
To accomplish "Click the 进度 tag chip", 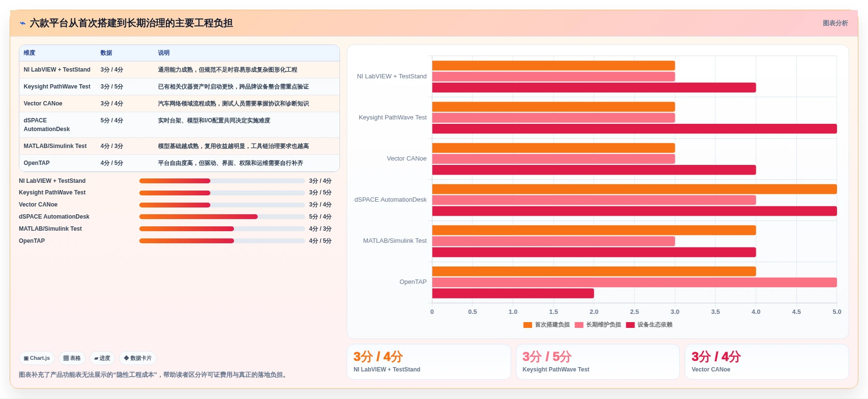I will 102,358.
